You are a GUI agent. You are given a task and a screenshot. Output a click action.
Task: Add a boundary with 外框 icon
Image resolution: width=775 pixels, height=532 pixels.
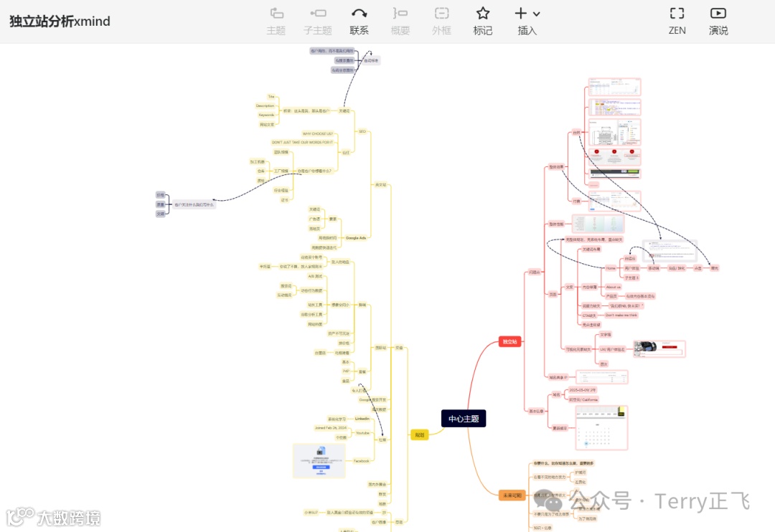(x=442, y=14)
